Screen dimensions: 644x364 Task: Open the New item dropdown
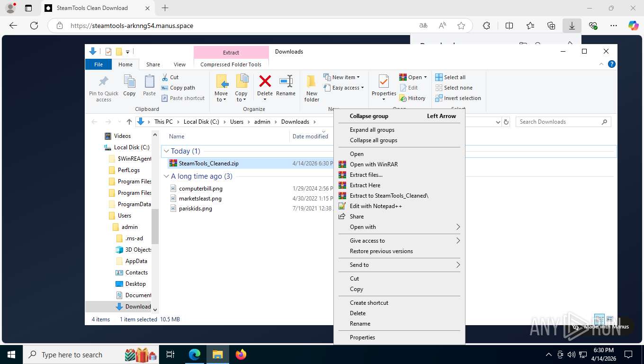[x=342, y=77]
